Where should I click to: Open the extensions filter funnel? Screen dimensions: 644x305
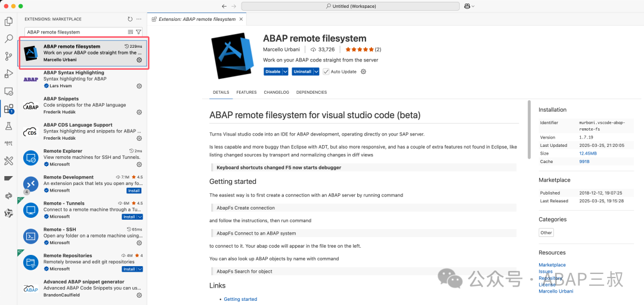pos(138,32)
